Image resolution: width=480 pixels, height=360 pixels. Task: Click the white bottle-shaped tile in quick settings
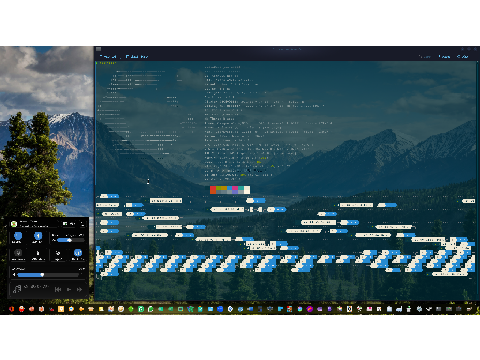[x=38, y=253]
